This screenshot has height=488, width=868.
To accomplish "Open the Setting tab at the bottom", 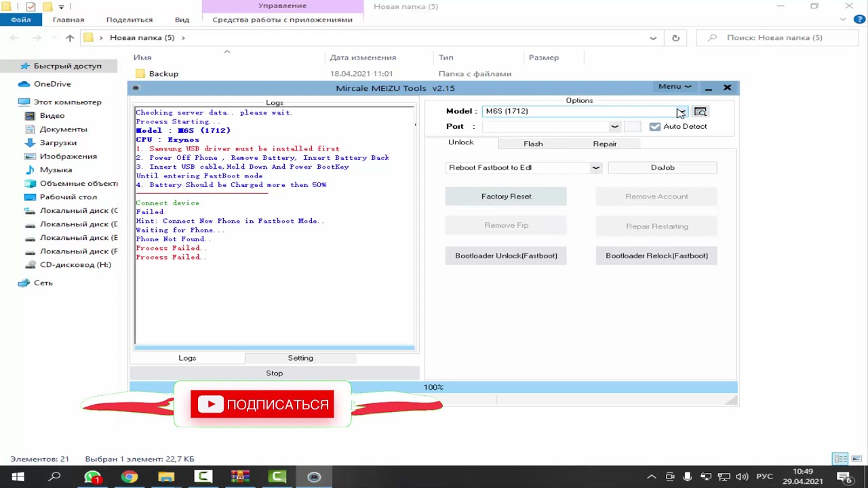I will 300,358.
